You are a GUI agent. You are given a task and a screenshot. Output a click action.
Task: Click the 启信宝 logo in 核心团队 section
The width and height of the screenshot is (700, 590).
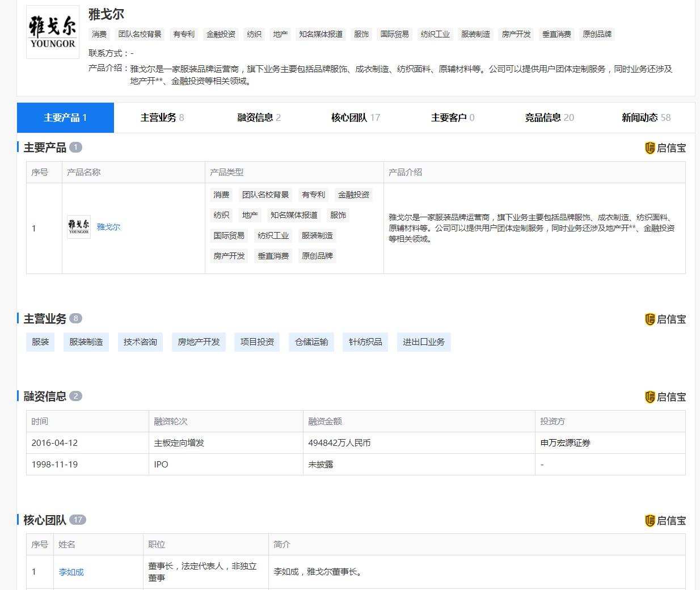(x=665, y=521)
